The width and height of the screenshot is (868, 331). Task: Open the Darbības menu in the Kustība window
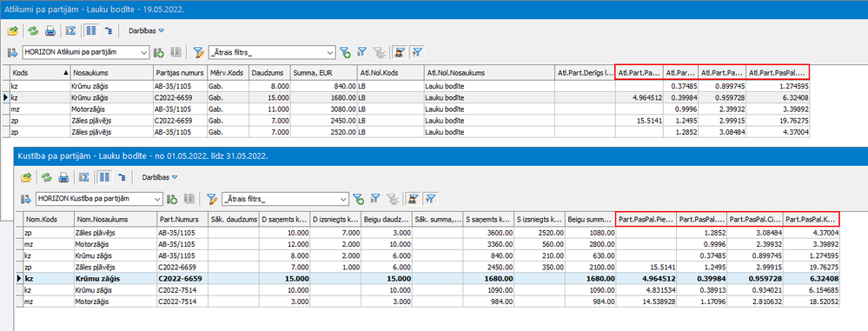click(160, 178)
